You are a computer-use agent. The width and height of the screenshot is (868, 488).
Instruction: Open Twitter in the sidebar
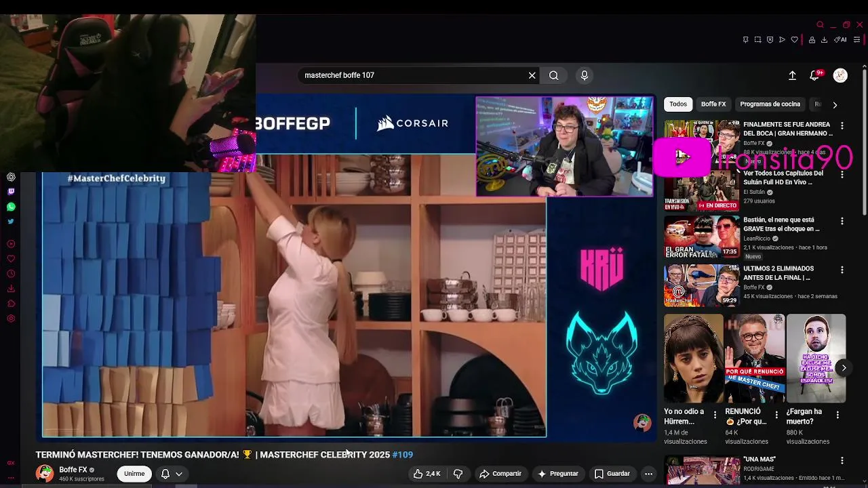point(11,222)
